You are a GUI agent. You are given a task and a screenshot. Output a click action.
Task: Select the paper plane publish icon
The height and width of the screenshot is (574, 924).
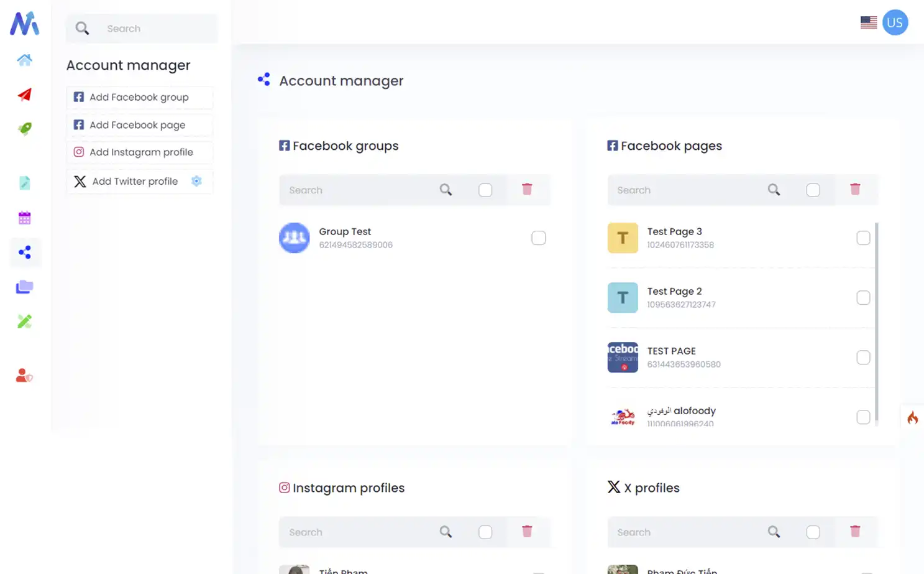pos(24,95)
